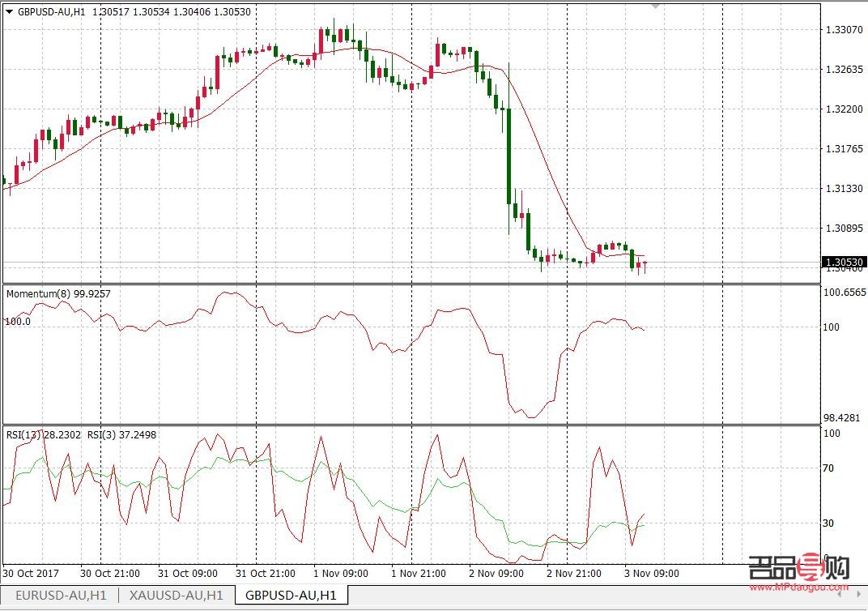Open the XAUUSD-AU,H1 chart tab
Viewport: 868px width, 611px height.
(x=177, y=594)
